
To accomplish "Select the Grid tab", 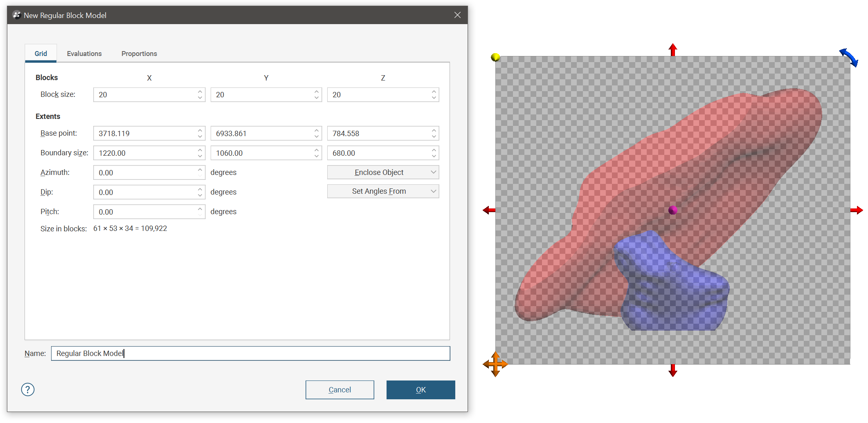I will pos(41,54).
